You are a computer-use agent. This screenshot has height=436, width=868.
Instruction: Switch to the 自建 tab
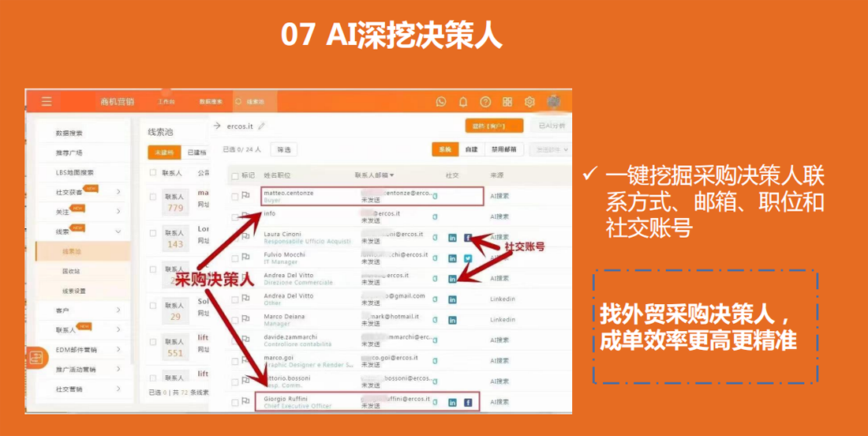coord(471,149)
